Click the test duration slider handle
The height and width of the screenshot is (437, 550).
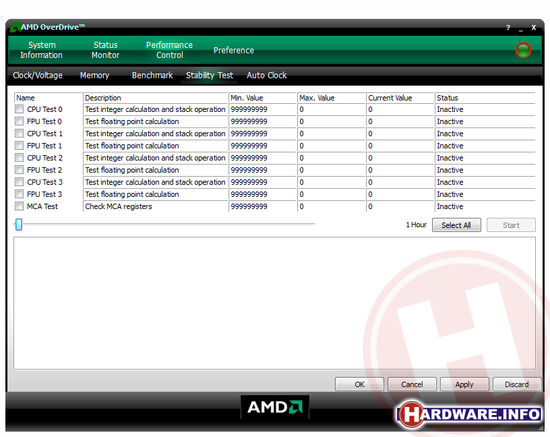[x=19, y=224]
